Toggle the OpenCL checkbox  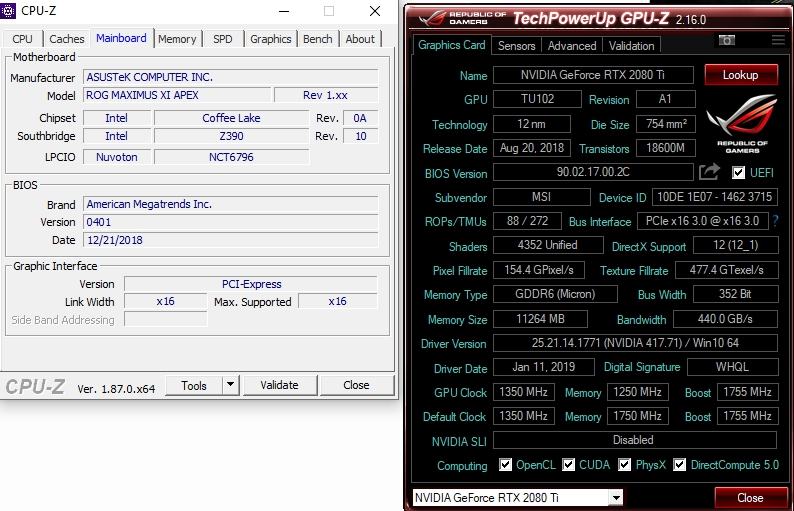point(505,464)
